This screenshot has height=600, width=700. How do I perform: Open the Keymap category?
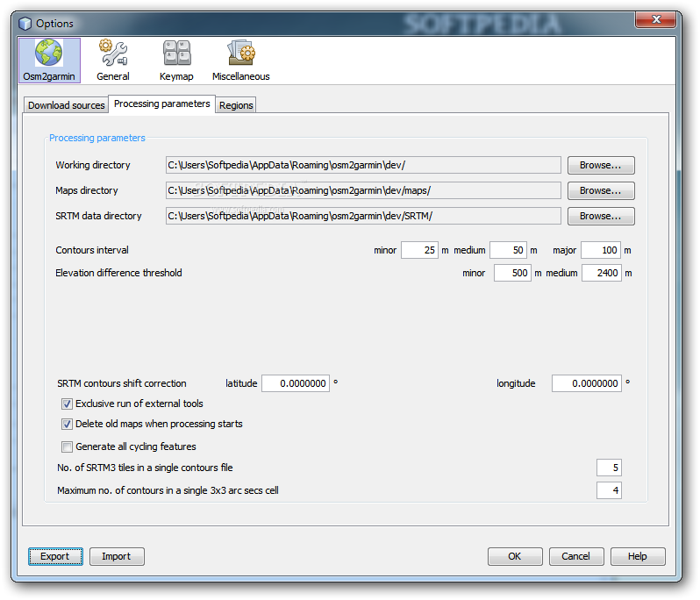click(176, 61)
